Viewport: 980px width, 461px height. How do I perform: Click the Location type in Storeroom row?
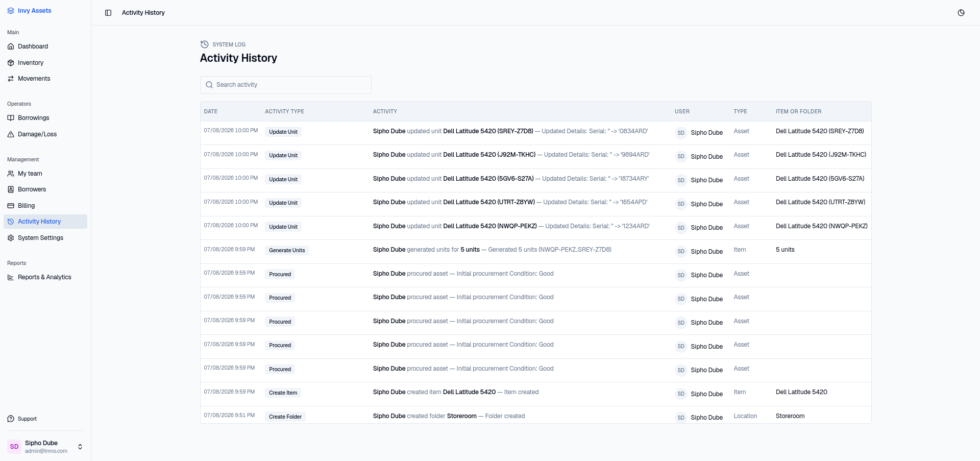tap(745, 416)
